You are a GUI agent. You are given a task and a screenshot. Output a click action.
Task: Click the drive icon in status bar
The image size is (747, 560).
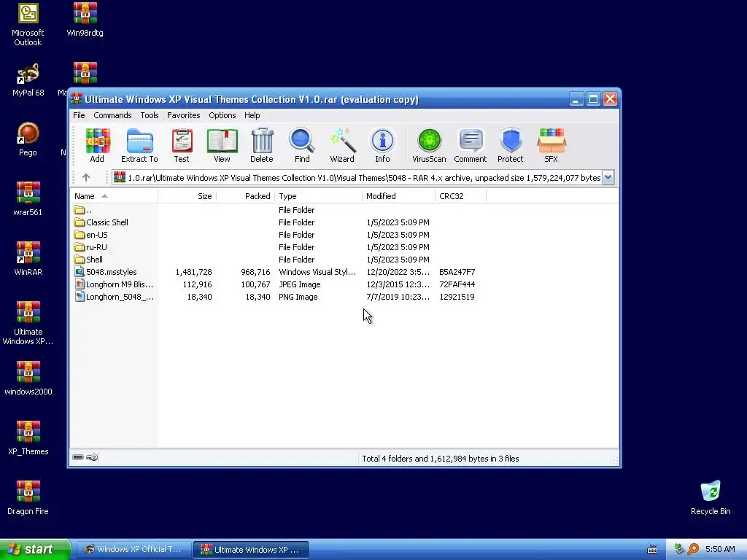(78, 458)
